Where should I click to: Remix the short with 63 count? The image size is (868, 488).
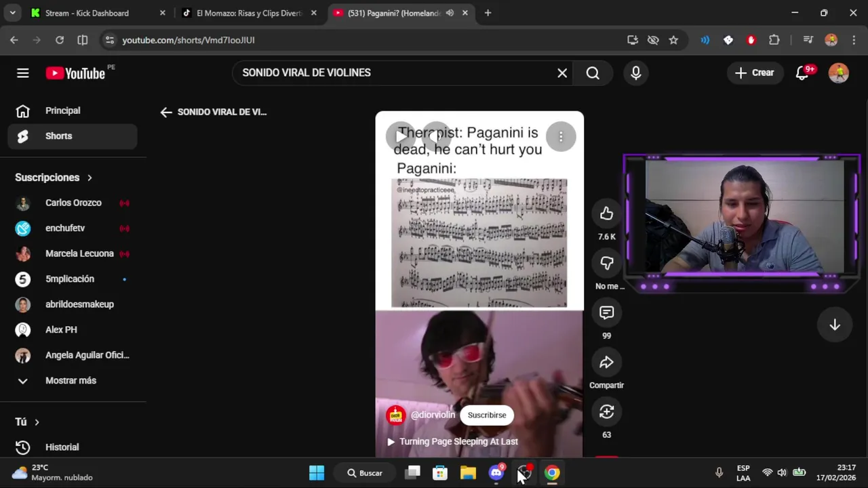[606, 412]
